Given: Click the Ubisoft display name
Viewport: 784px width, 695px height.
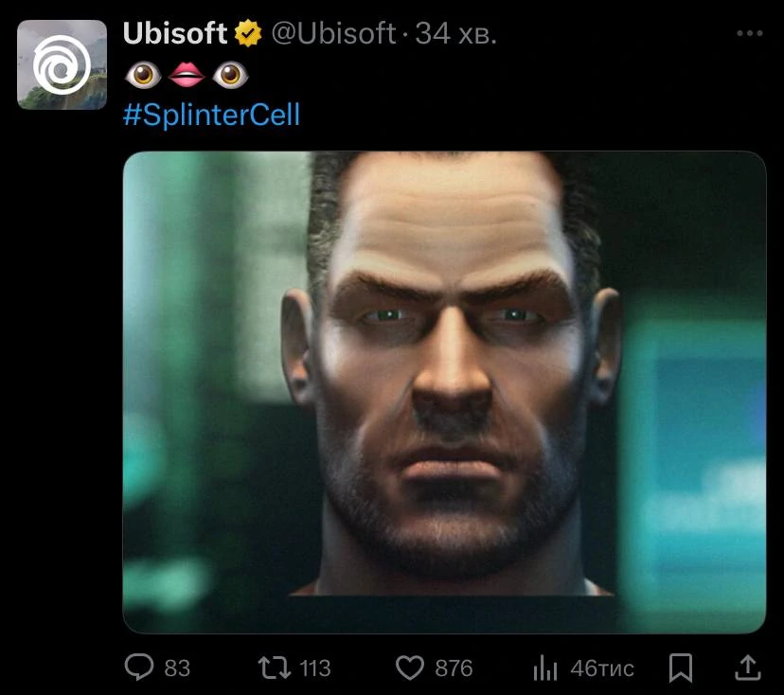Looking at the screenshot, I should [175, 32].
